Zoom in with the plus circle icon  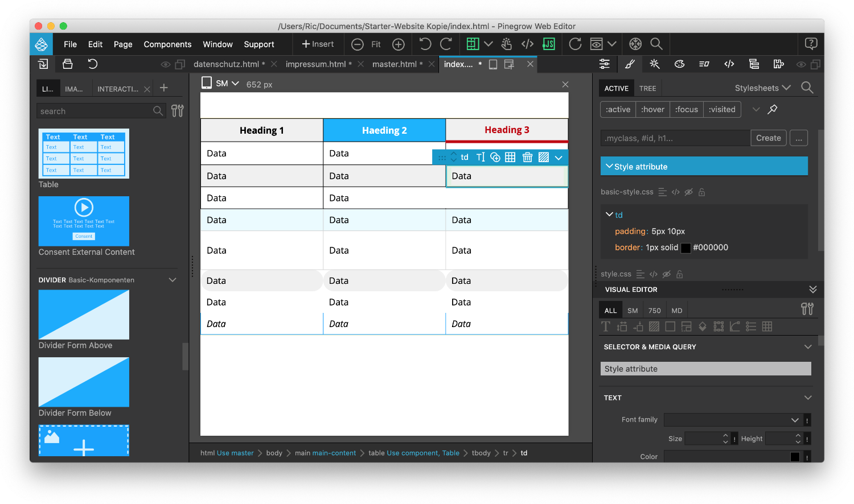tap(399, 44)
